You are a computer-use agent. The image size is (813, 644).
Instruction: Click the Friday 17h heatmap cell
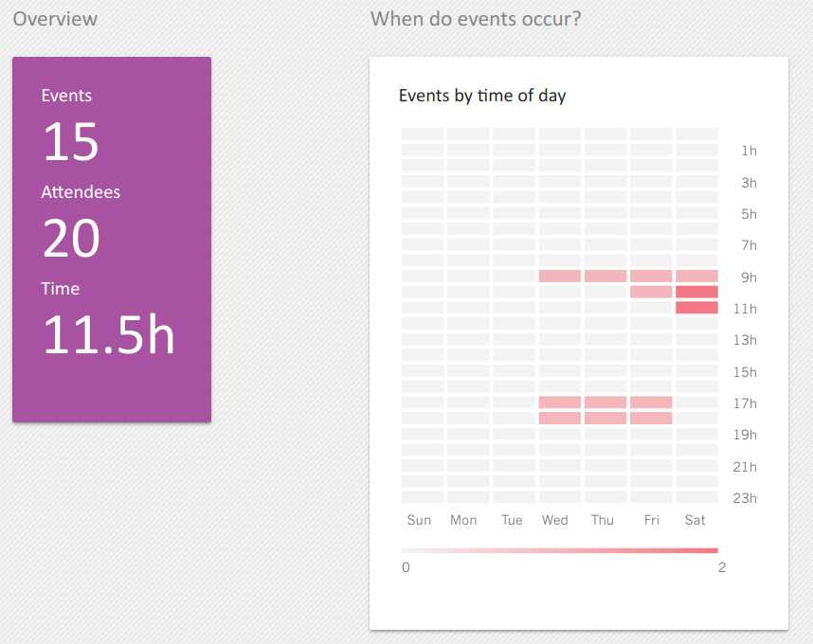tap(651, 402)
